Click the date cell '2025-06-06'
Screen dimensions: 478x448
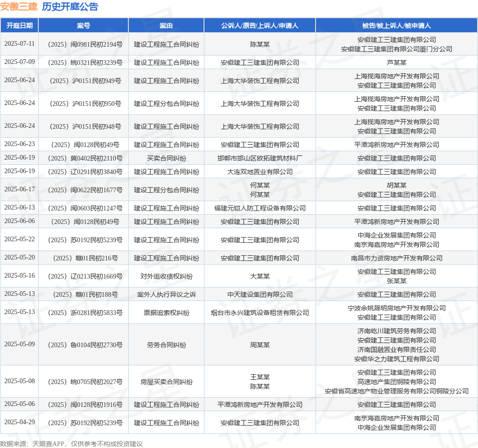coord(20,221)
